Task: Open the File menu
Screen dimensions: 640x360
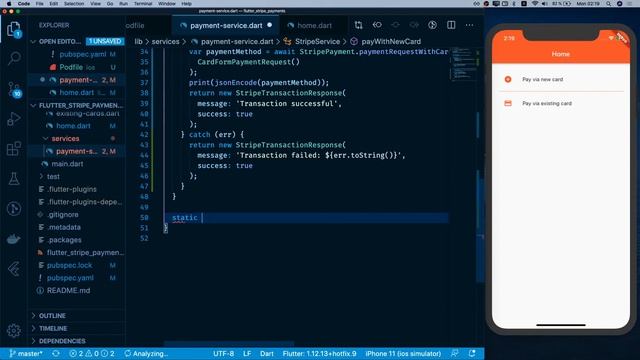Action: [x=39, y=4]
